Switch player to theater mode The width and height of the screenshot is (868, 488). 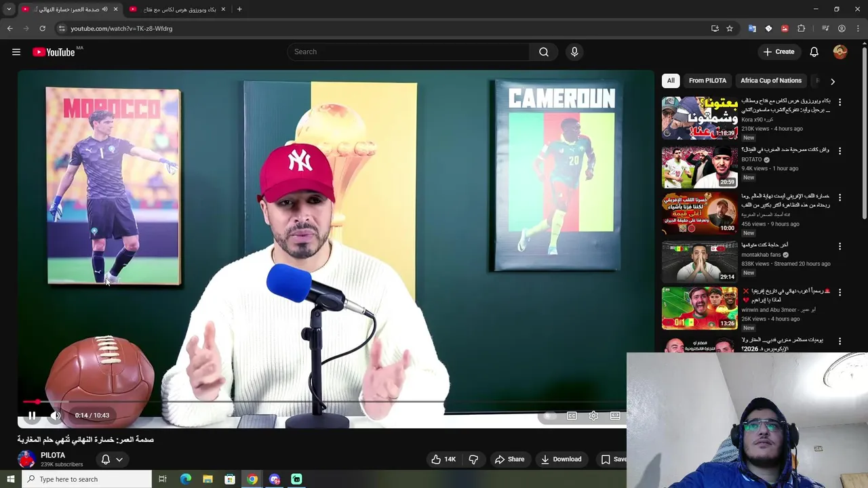click(x=615, y=415)
